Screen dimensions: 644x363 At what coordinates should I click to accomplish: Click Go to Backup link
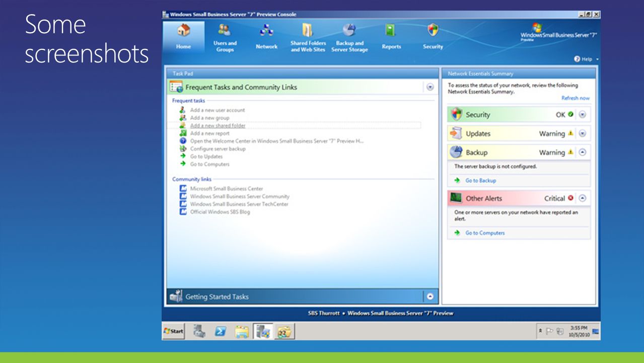pos(480,180)
